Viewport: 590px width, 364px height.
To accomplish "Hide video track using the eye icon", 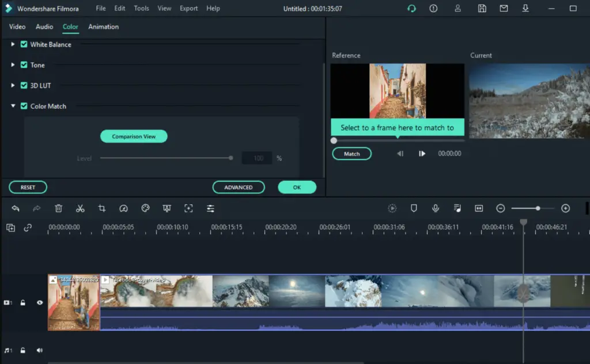I will point(40,302).
